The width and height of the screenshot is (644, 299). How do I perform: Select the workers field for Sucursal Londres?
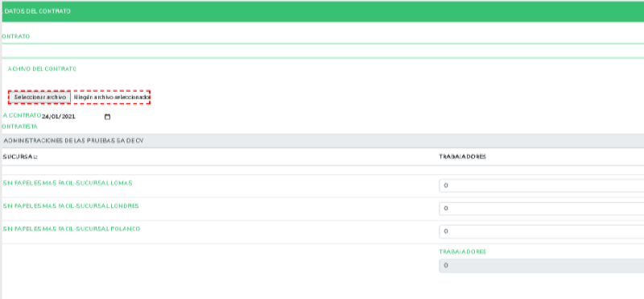point(541,209)
